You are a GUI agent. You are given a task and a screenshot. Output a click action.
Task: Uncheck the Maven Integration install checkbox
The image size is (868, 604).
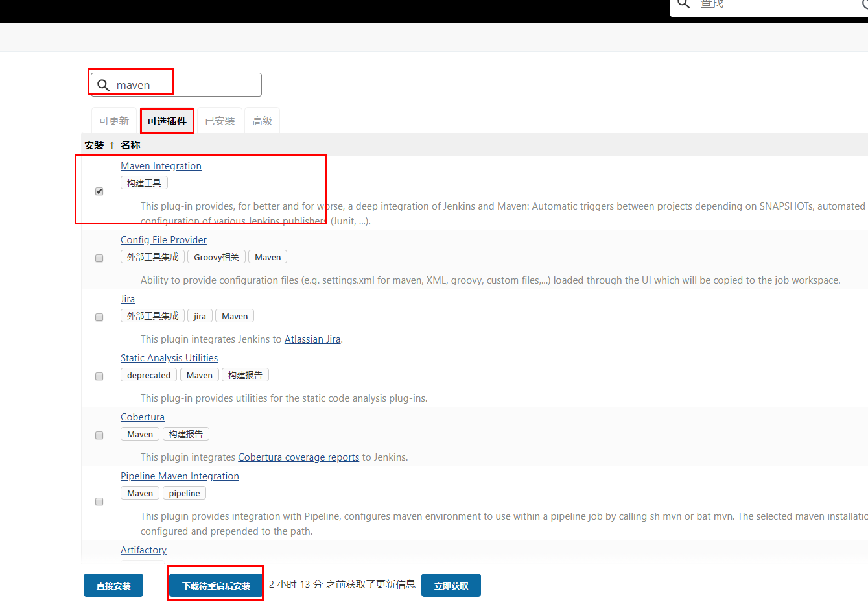pyautogui.click(x=99, y=191)
